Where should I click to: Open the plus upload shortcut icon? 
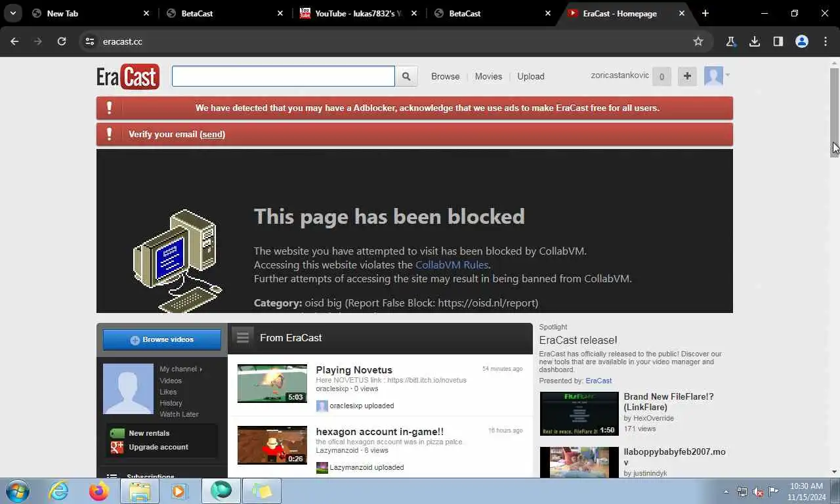click(687, 76)
